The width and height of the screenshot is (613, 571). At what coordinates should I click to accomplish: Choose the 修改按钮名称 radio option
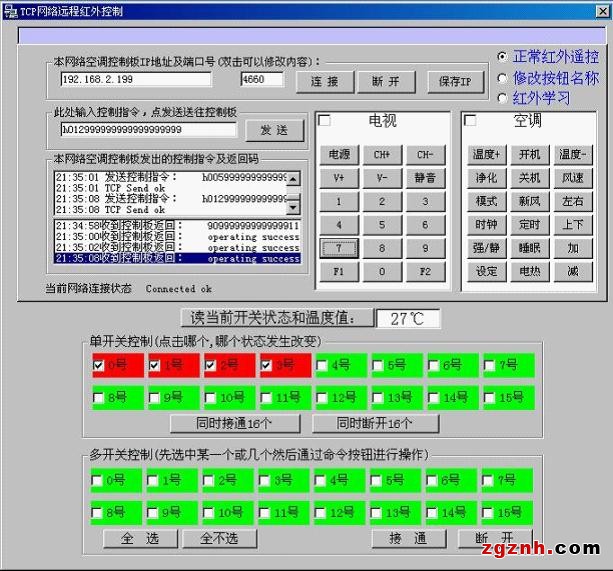coord(502,77)
